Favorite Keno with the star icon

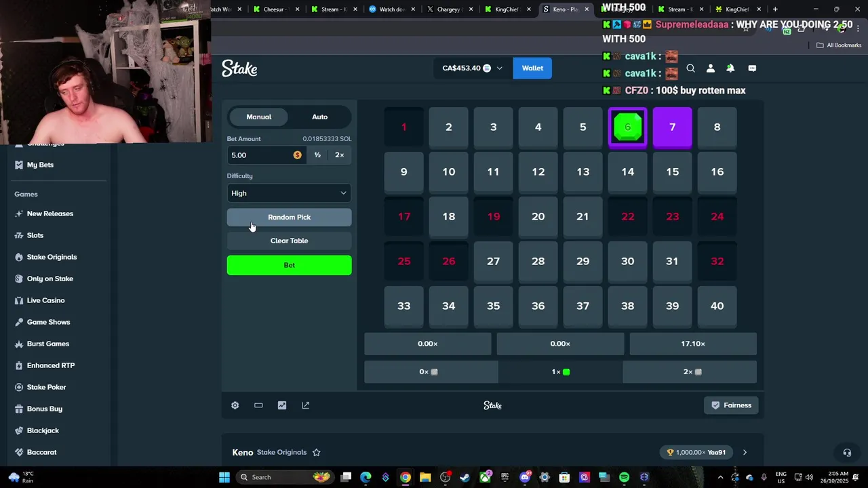pos(316,452)
